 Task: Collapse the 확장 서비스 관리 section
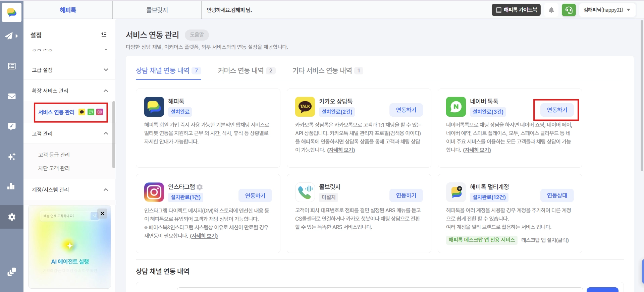[69, 91]
